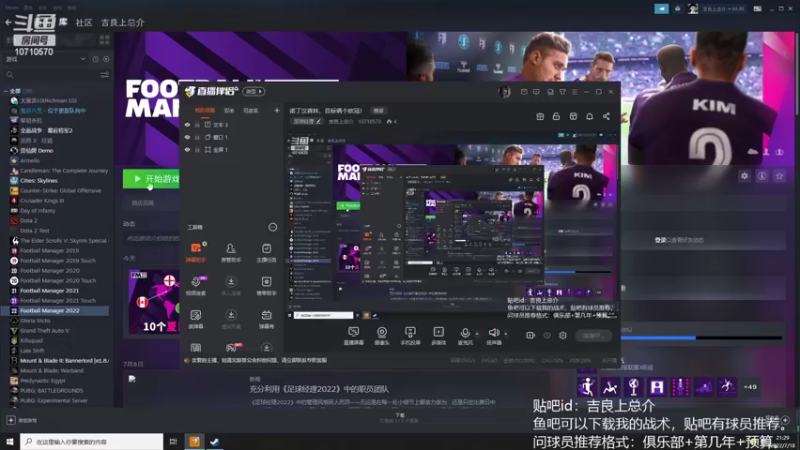Select Football Manager 2020 Touch in Steam list
The height and width of the screenshot is (450, 800).
(x=58, y=281)
